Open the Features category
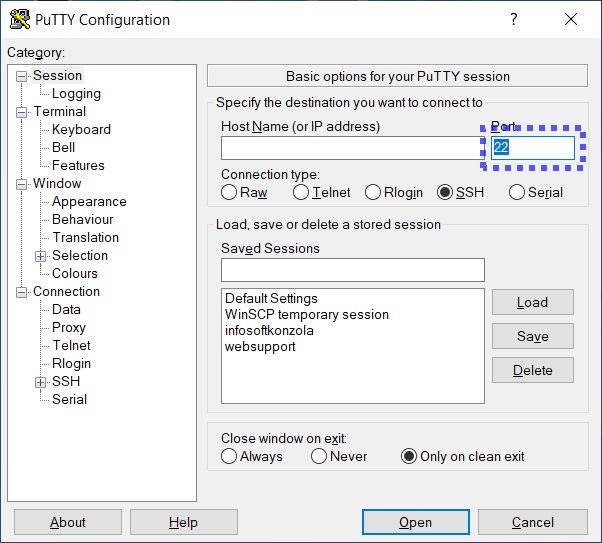Image resolution: width=602 pixels, height=543 pixels. tap(78, 166)
